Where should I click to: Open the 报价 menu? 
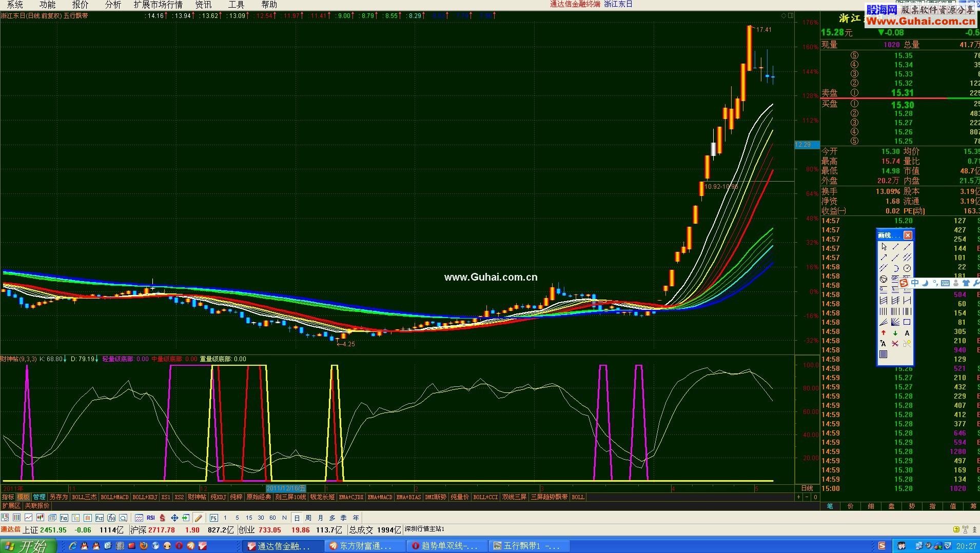click(x=80, y=5)
